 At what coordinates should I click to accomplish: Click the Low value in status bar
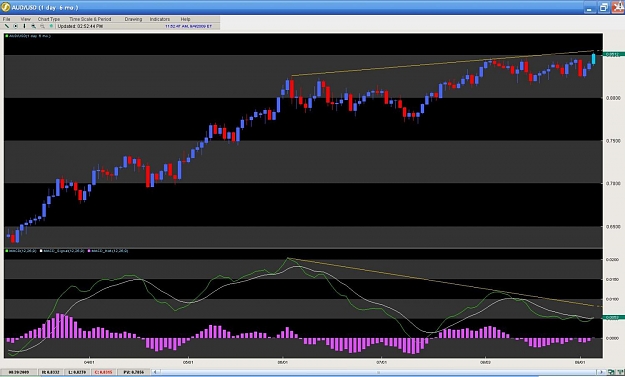pyautogui.click(x=77, y=372)
